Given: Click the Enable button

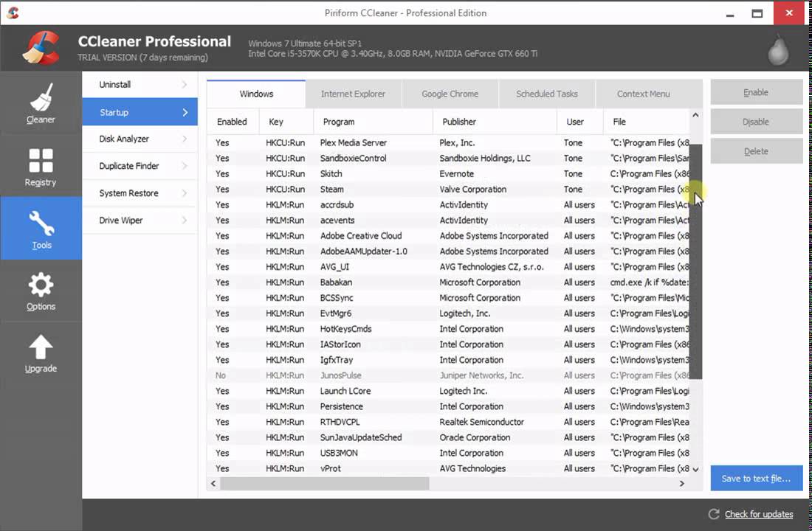Looking at the screenshot, I should (756, 92).
